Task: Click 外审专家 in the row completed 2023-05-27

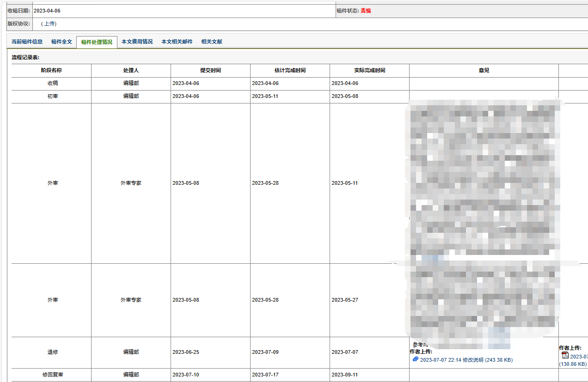Action: pos(131,300)
